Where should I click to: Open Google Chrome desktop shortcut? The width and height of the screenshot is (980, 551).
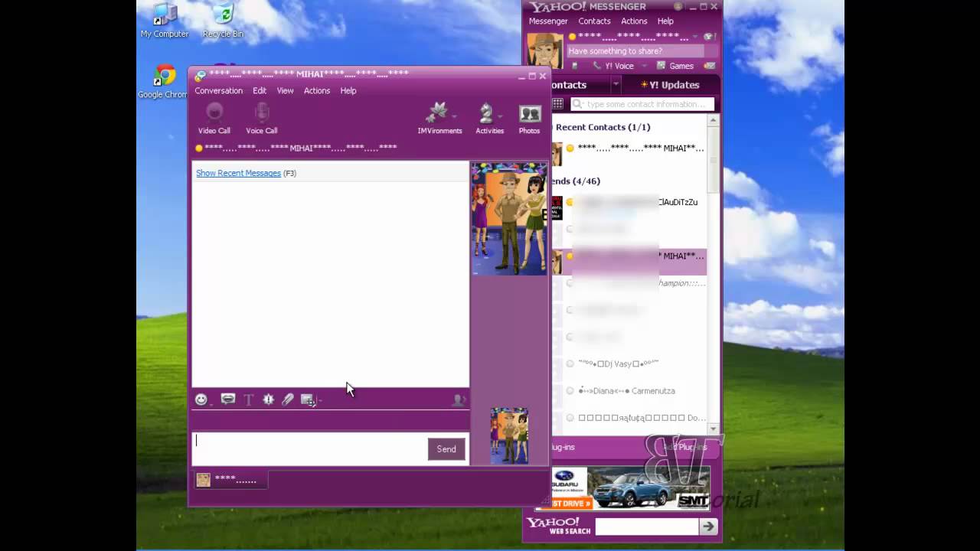coord(163,82)
